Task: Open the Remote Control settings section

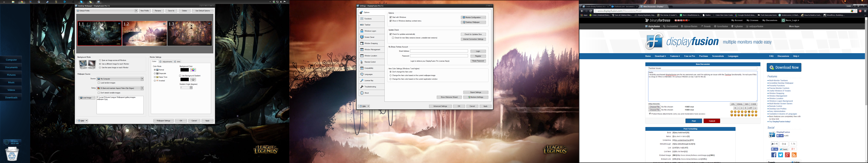Action: pos(370,62)
